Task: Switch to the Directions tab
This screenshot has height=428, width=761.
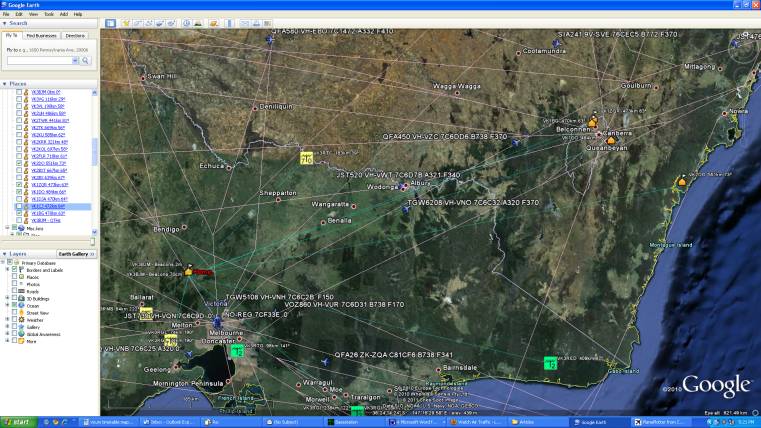Action: click(75, 35)
